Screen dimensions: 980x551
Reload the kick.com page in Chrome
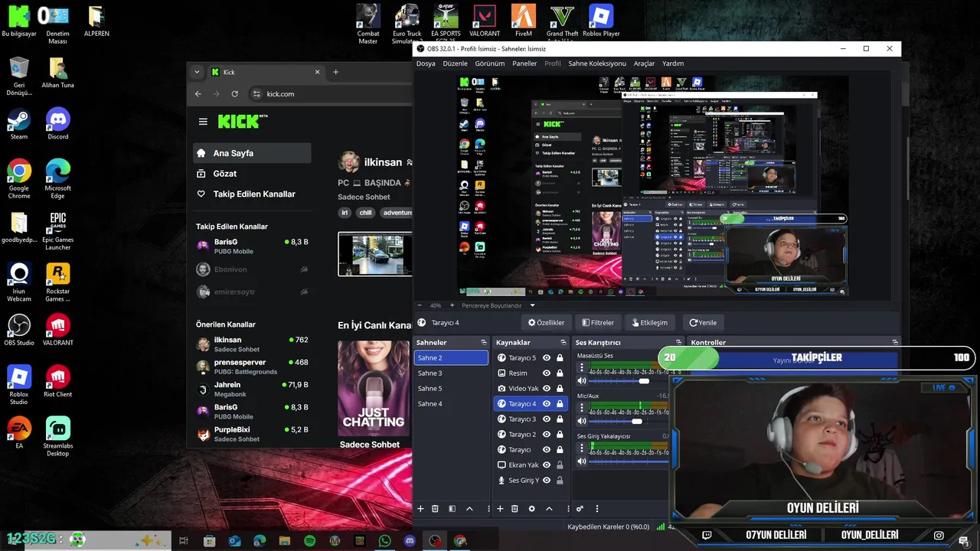(x=234, y=93)
